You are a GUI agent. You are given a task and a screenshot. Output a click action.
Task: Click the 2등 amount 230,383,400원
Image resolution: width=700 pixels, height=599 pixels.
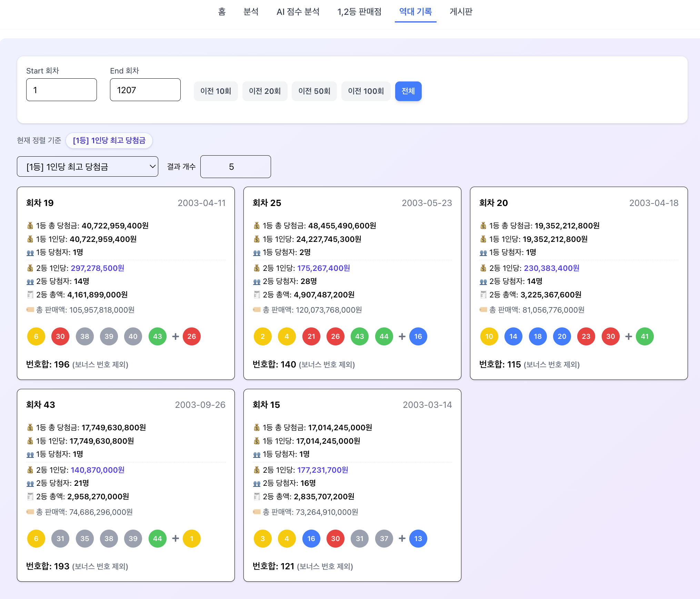click(x=552, y=268)
